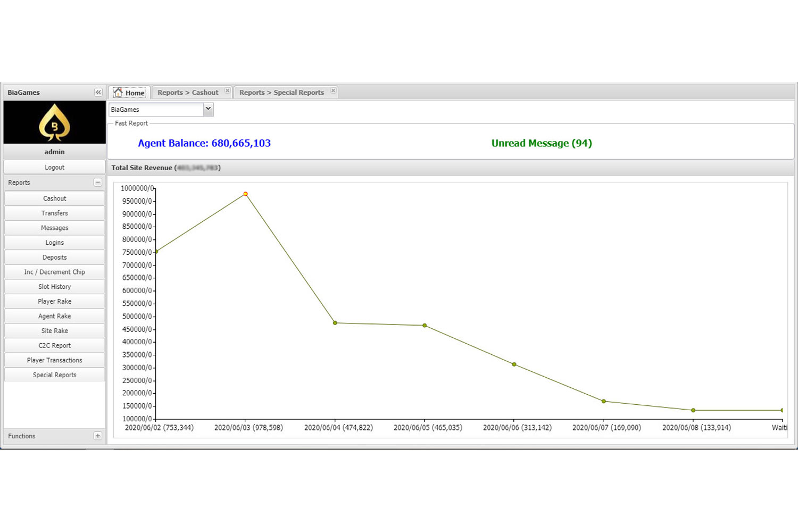Image resolution: width=798 pixels, height=532 pixels.
Task: Close the Reports > Special Reports tab
Action: coord(333,91)
